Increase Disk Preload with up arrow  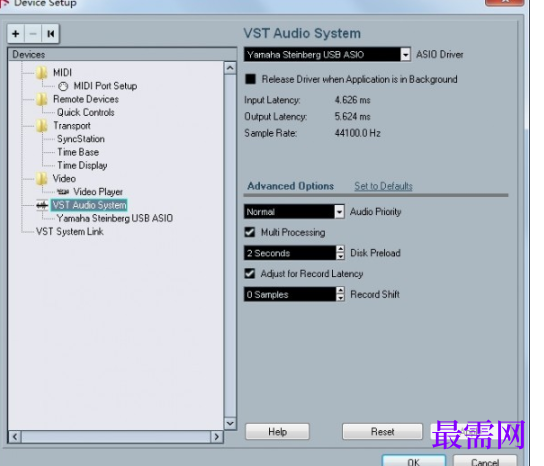pyautogui.click(x=341, y=249)
